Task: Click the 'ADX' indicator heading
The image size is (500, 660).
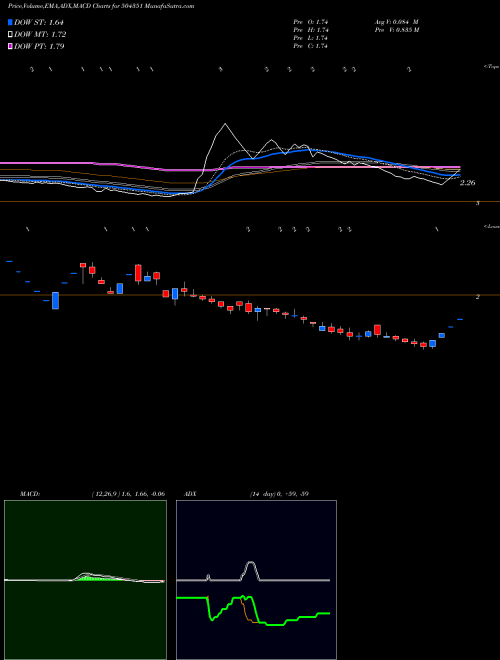Action: (x=191, y=494)
